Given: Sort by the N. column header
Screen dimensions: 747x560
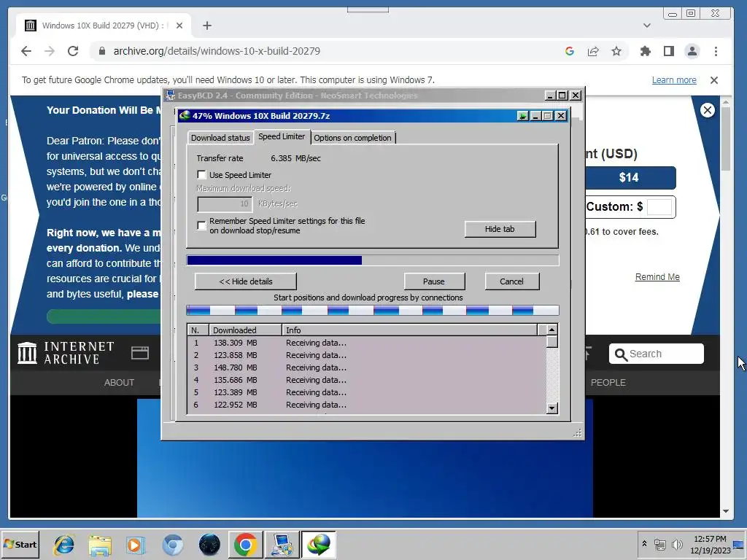Looking at the screenshot, I should pyautogui.click(x=198, y=330).
